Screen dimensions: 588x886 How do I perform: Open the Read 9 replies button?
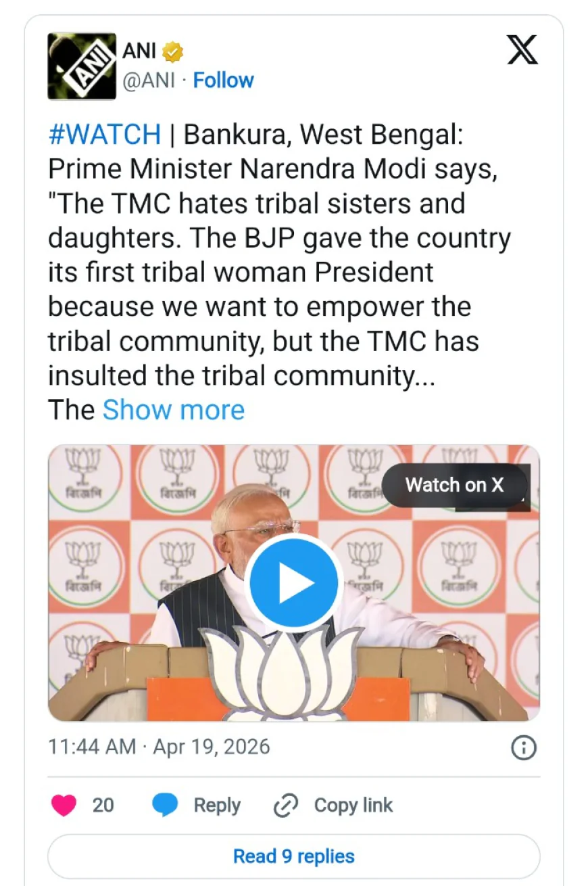293,856
